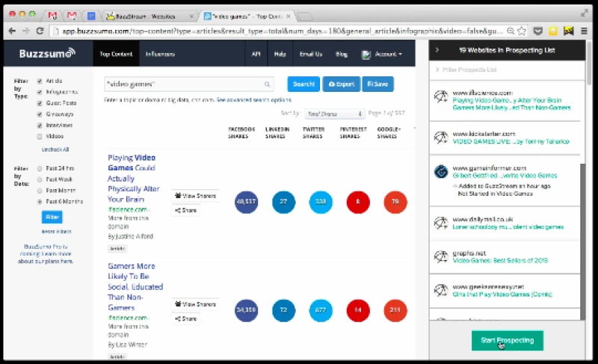Bookmark the page with the star icon
The width and height of the screenshot is (598, 364).
(523, 31)
